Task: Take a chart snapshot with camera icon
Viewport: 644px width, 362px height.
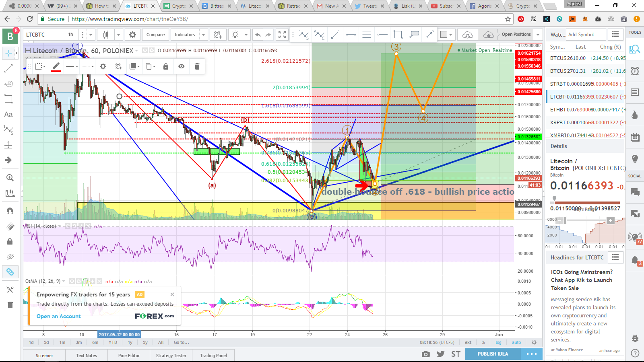Action: pos(425,354)
